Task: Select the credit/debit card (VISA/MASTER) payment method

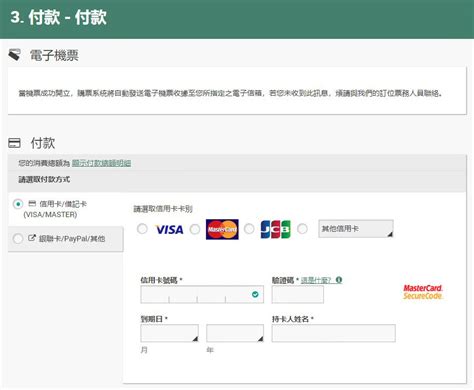Action: click(18, 204)
